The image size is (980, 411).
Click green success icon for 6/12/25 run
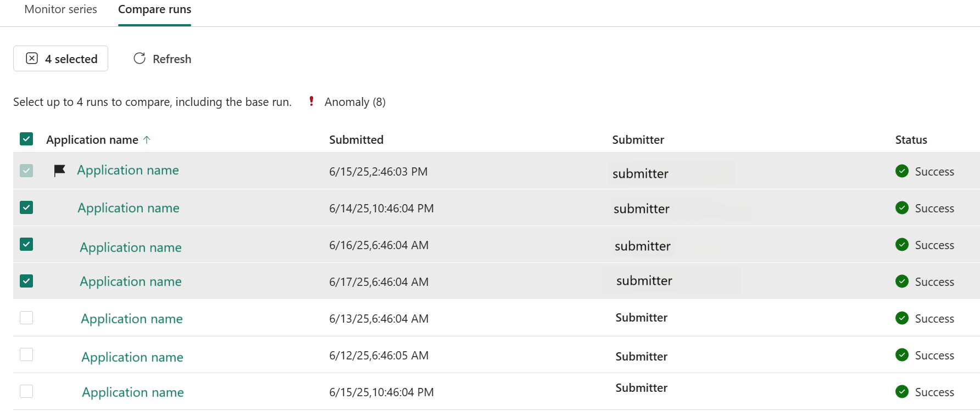(902, 354)
